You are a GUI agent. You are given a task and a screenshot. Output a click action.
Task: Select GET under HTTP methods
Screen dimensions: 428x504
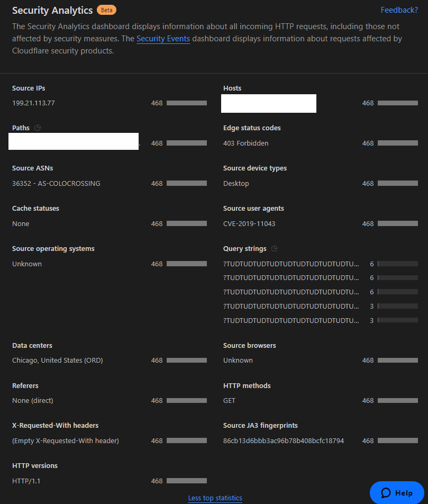(229, 400)
